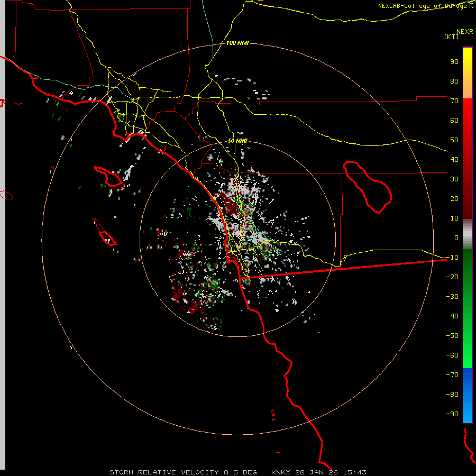Select the 40 value on velocity scale
Screen dimensions: 476x476
coord(454,160)
